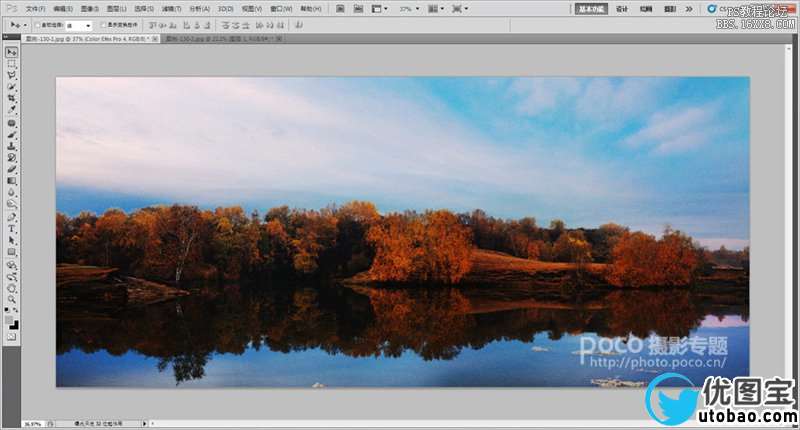Enable the 自动选择 auto-select checkbox
Image resolution: width=800 pixels, height=430 pixels.
point(38,25)
